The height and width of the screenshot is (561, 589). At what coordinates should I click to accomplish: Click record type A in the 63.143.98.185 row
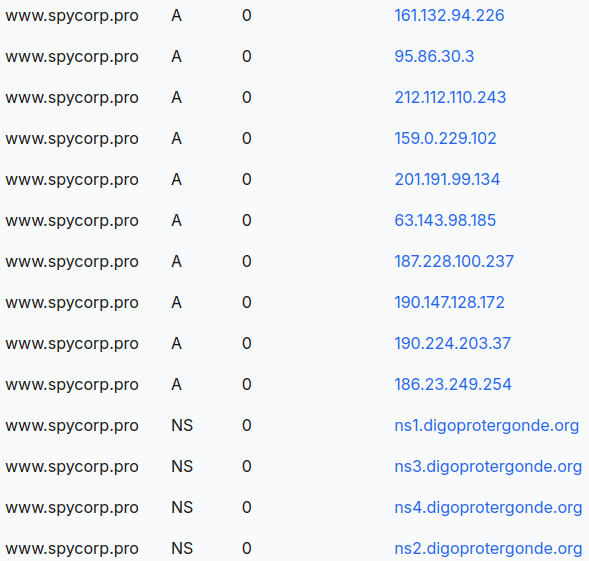(177, 220)
